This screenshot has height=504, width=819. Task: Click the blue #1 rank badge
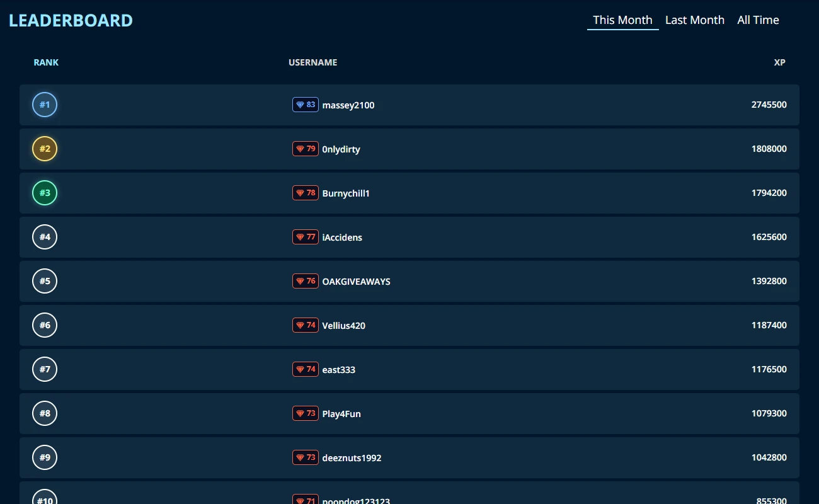point(45,105)
